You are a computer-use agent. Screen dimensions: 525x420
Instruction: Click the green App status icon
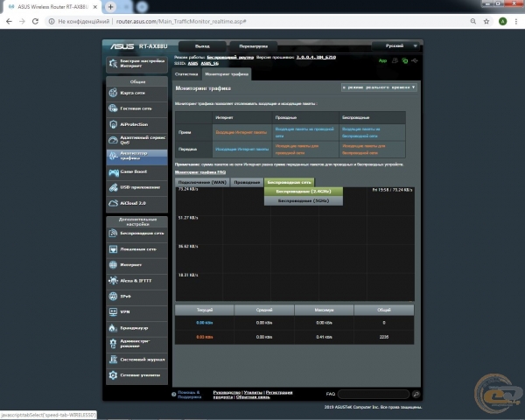pos(382,60)
